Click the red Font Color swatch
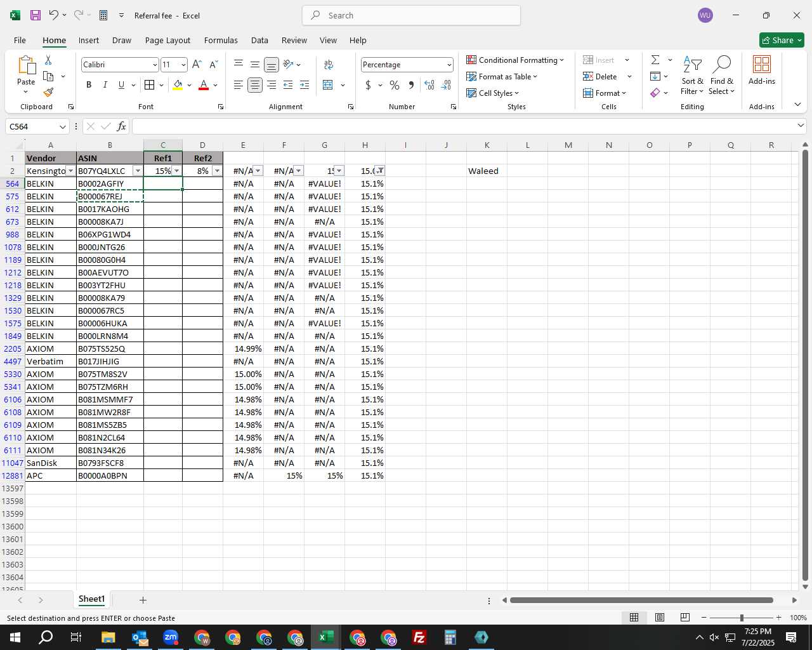Screen dimensions: 812x650 [x=204, y=84]
